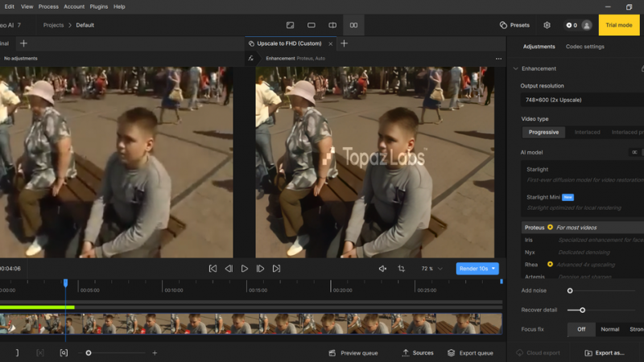This screenshot has height=362, width=644.
Task: Click the timeline zoom slider handle
Action: 89,352
